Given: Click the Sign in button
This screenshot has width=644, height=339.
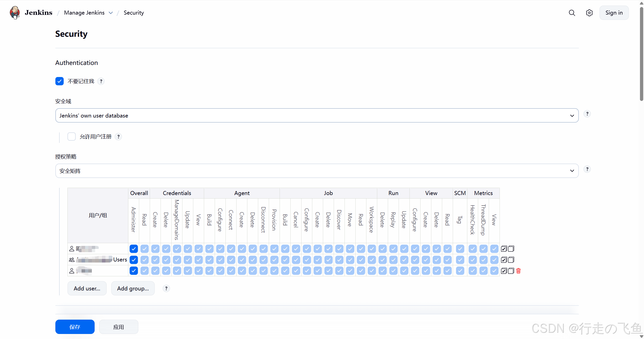Looking at the screenshot, I should [x=614, y=13].
